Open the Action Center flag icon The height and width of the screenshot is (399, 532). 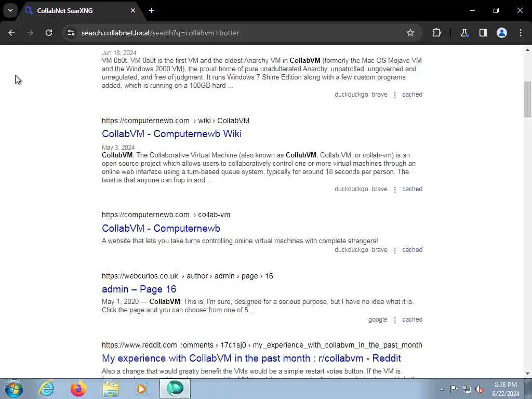point(454,389)
